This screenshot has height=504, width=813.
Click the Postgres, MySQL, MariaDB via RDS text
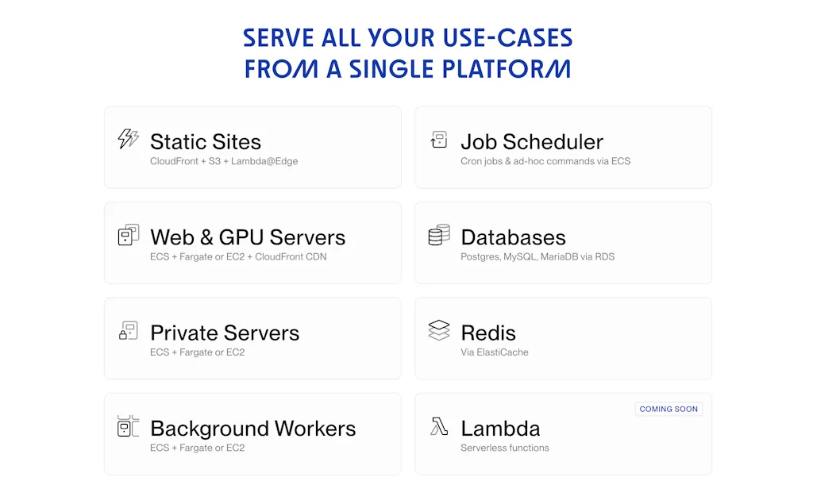coord(538,257)
